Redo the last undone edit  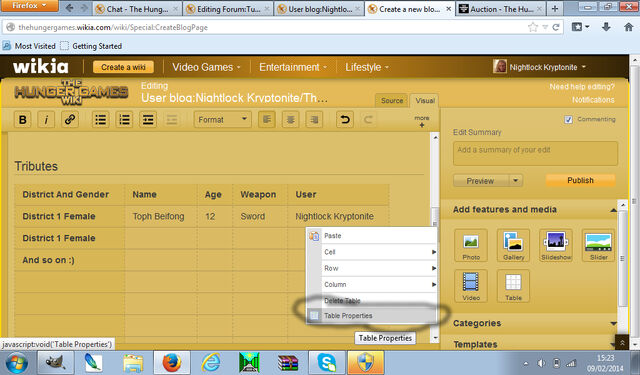click(x=368, y=120)
